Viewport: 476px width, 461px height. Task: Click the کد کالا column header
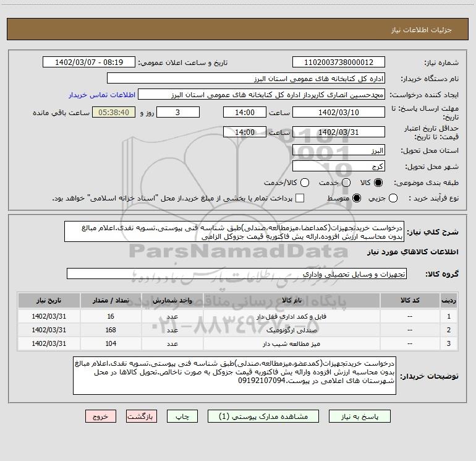[x=410, y=301]
